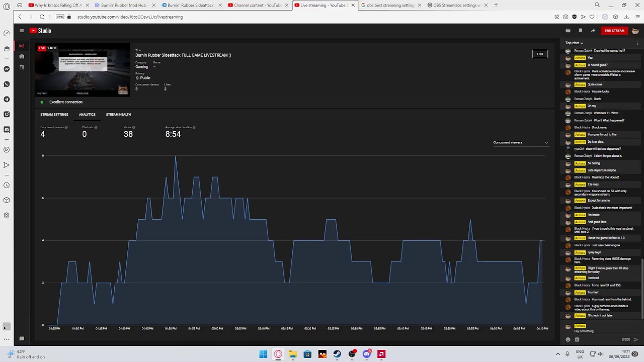Switch to OBS Streamlabs settings browser tab
This screenshot has height=362, width=644.
point(456,5)
